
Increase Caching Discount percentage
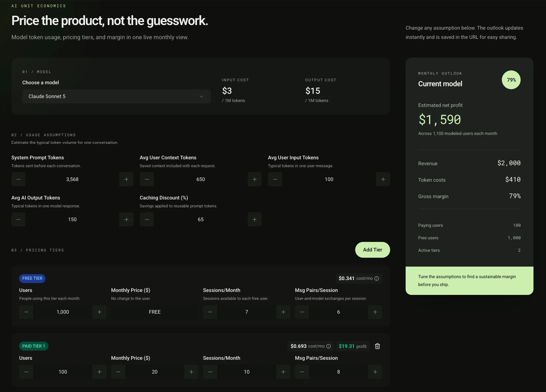click(x=254, y=220)
